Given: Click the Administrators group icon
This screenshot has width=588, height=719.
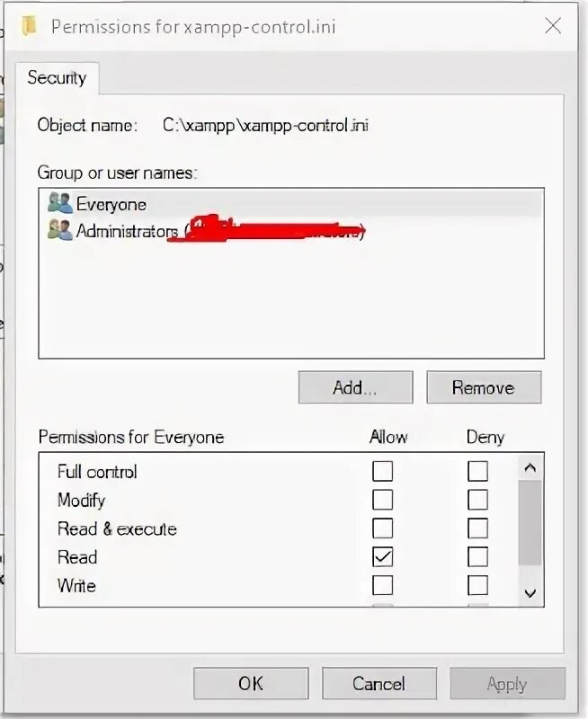Looking at the screenshot, I should (60, 231).
